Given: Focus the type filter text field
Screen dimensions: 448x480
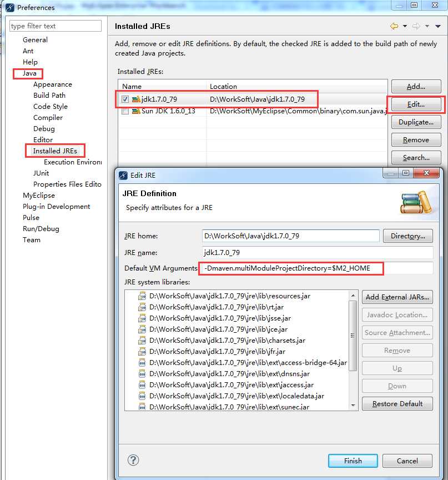Looking at the screenshot, I should click(56, 26).
